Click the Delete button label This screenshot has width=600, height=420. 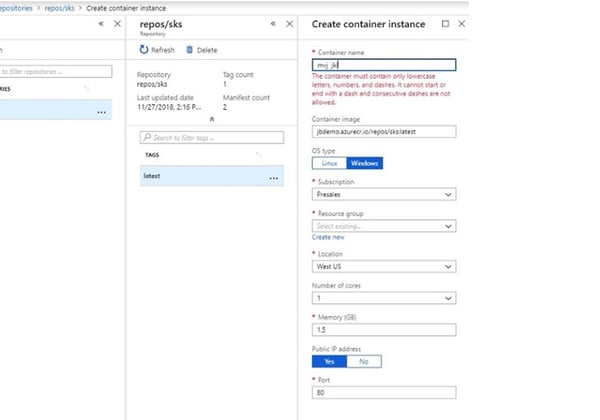pos(207,50)
